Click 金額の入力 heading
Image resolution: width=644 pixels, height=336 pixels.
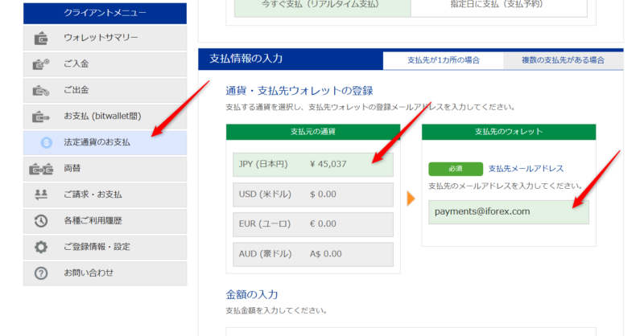(252, 294)
